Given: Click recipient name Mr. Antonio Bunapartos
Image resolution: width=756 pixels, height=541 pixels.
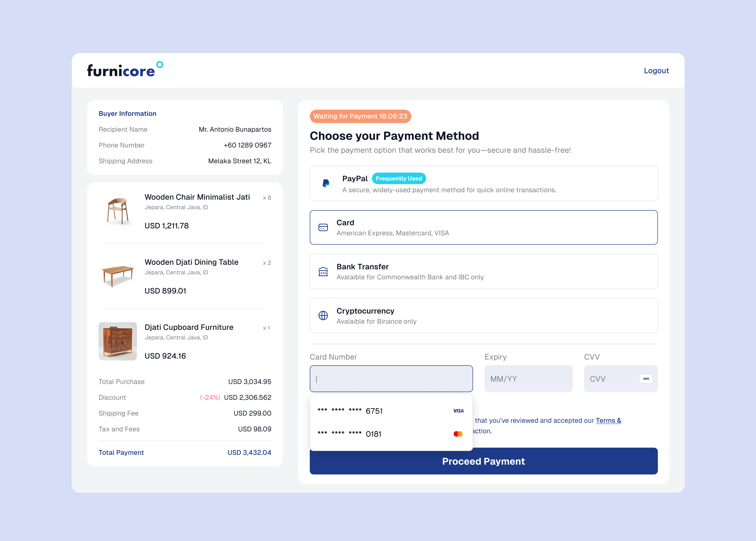Looking at the screenshot, I should 235,129.
